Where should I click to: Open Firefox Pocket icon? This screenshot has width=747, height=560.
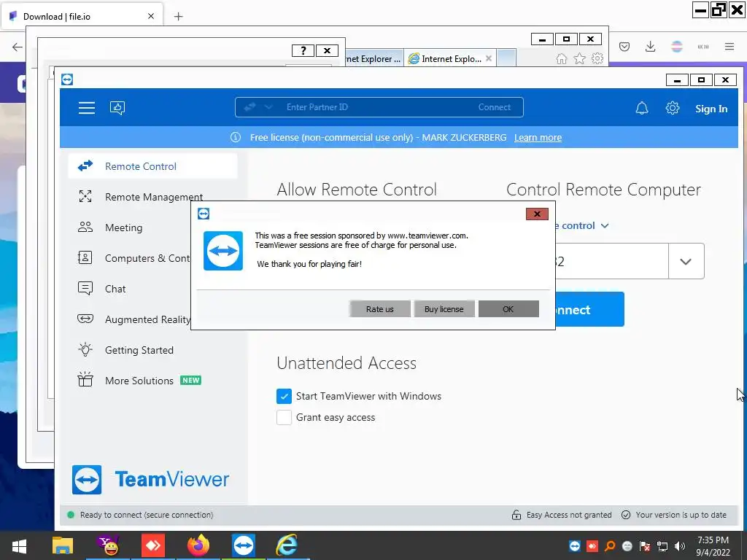tap(624, 47)
